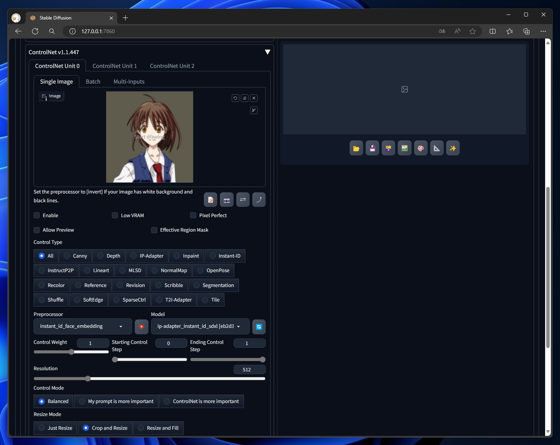Viewport: 560px width, 445px height.
Task: Select IP-Adapter control type
Action: pos(147,256)
